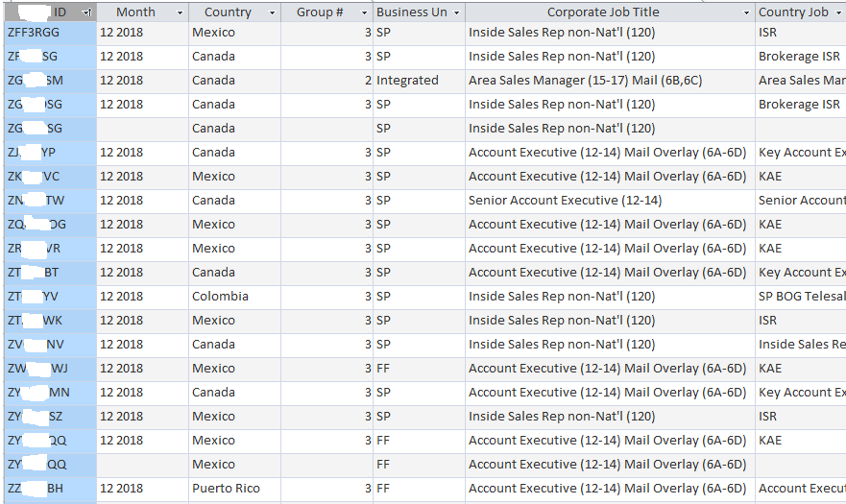This screenshot has height=504, width=846.
Task: Select the ID cell ending in TW
Action: tap(50, 201)
